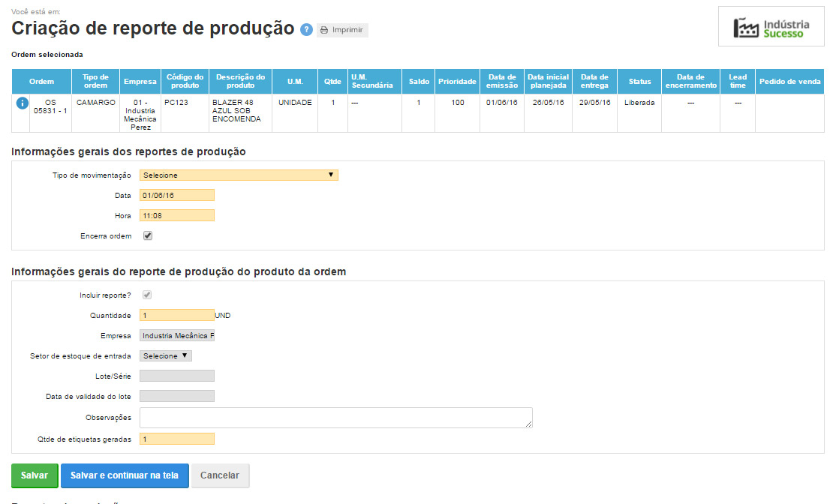Select the Quantidade input field
This screenshot has height=504, width=830.
177,316
